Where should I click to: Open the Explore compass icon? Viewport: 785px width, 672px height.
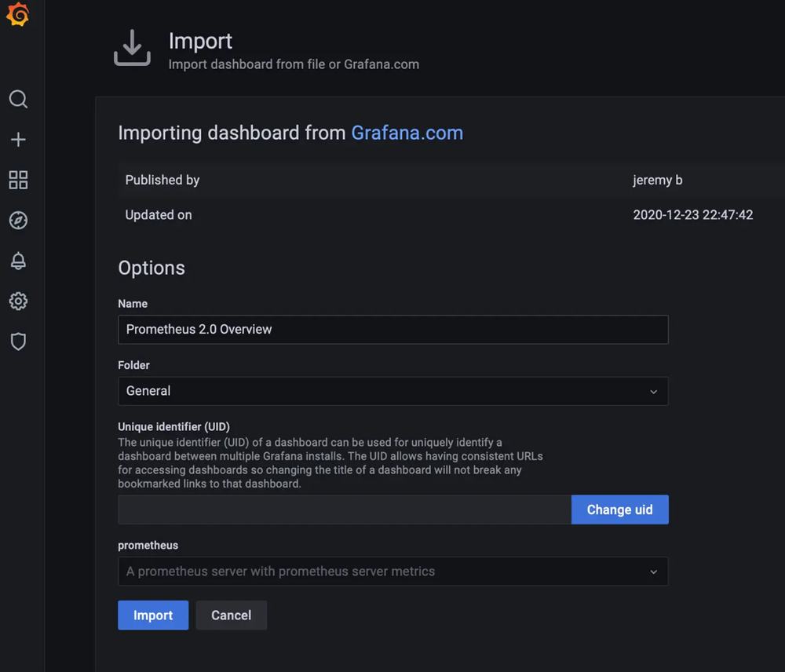(19, 221)
